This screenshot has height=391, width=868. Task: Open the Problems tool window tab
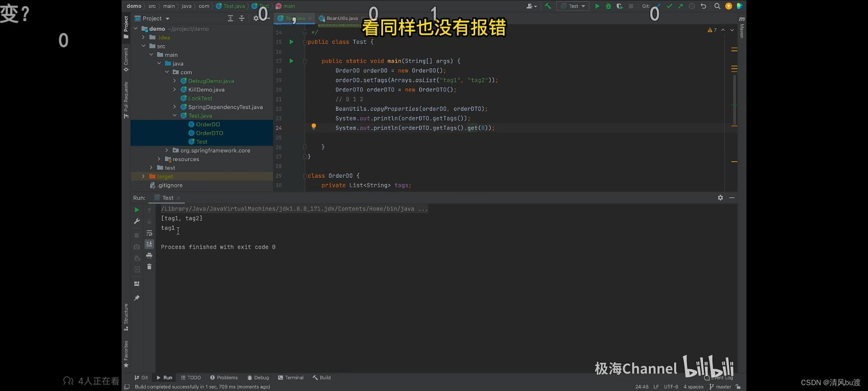coord(224,378)
